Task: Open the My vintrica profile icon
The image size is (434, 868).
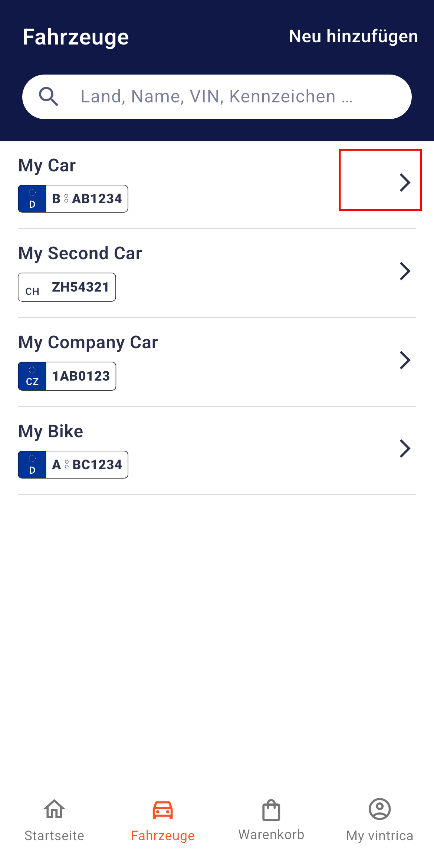Action: [379, 809]
